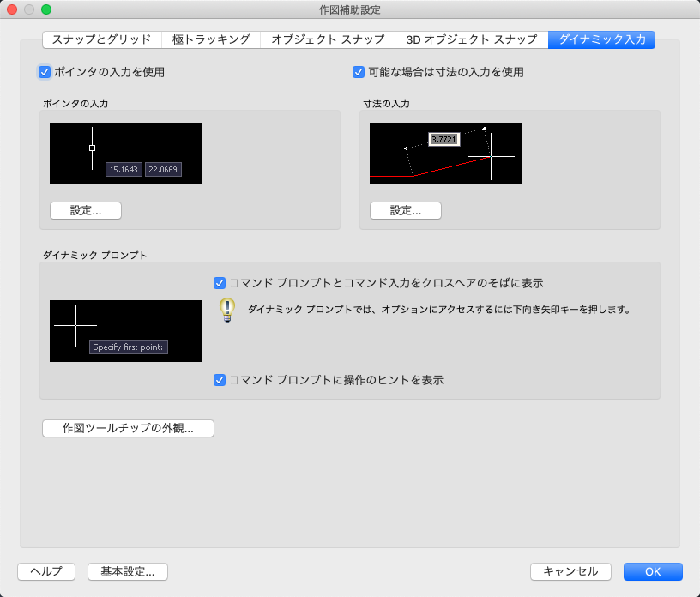Viewport: 700px width, 597px height.
Task: Switch to スナップとグリッド tab
Action: 102,39
